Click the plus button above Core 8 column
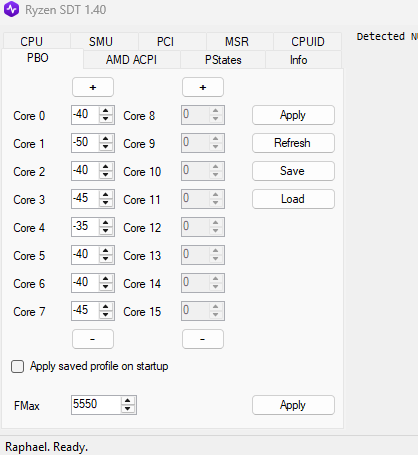418x455 pixels. [203, 87]
